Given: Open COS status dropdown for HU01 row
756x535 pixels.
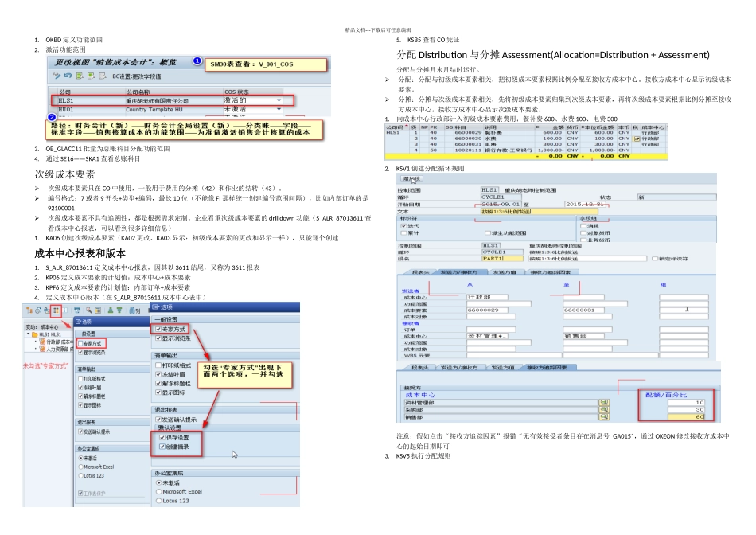Looking at the screenshot, I should click(279, 110).
